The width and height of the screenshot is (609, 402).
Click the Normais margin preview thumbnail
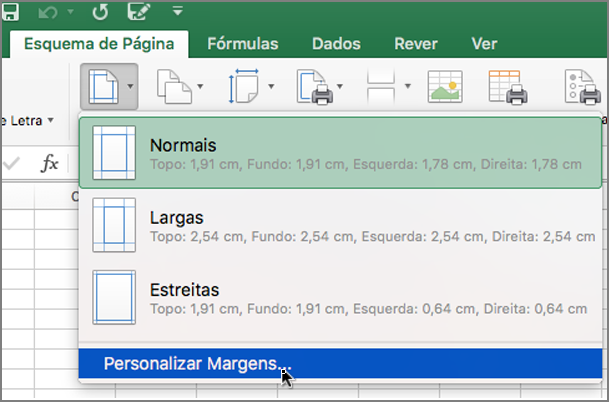pos(114,153)
